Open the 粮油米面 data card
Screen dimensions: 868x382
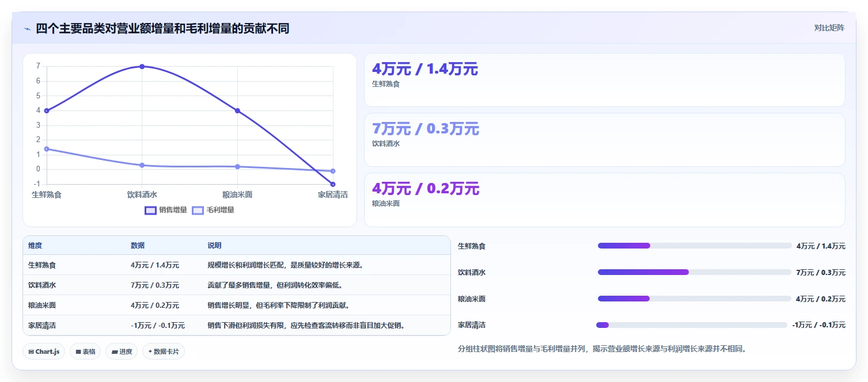tap(604, 200)
